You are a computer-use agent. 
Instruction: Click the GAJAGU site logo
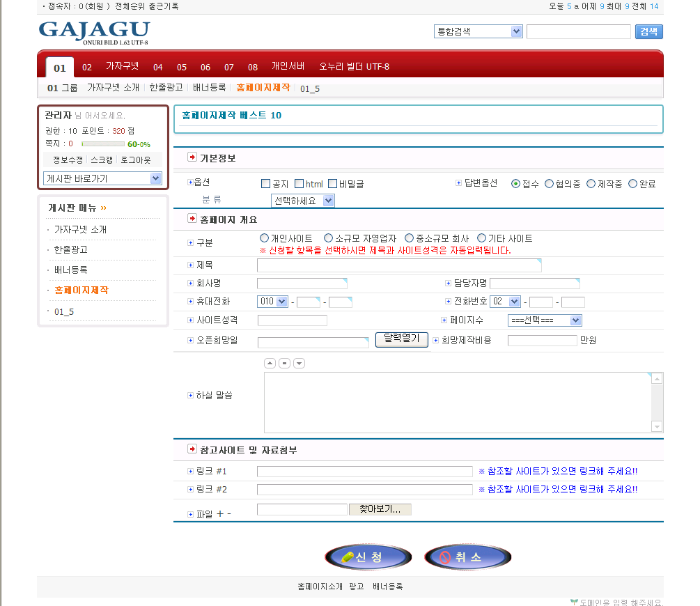93,32
